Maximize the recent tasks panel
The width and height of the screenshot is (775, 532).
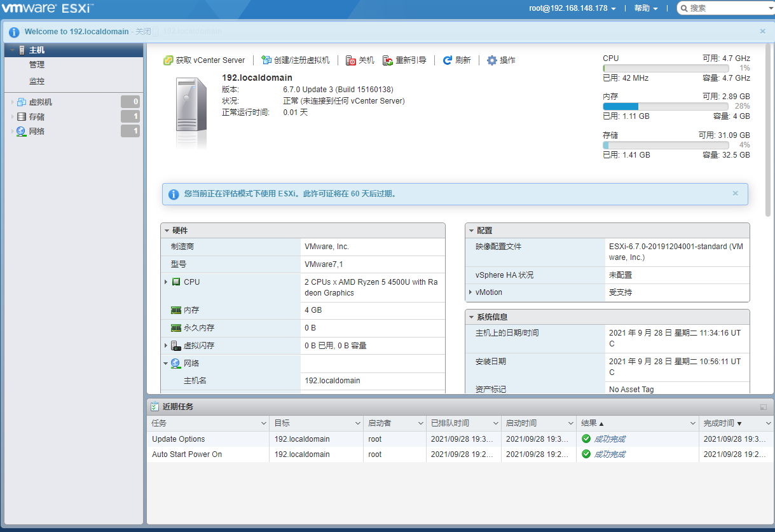tap(764, 407)
